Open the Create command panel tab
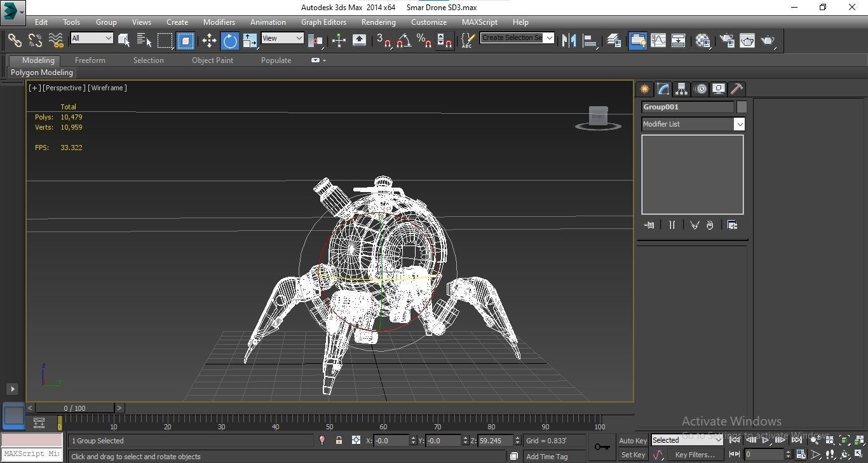Image resolution: width=868 pixels, height=463 pixels. click(x=645, y=89)
